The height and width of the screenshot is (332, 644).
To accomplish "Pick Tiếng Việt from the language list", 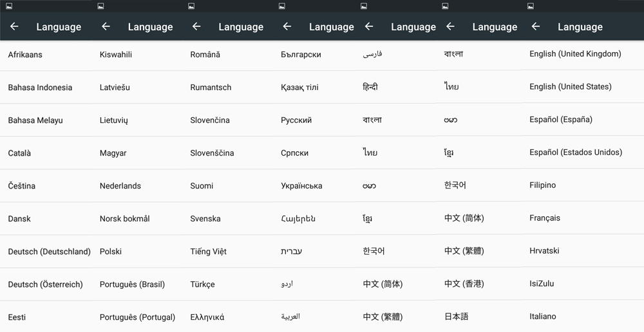I will click(208, 252).
